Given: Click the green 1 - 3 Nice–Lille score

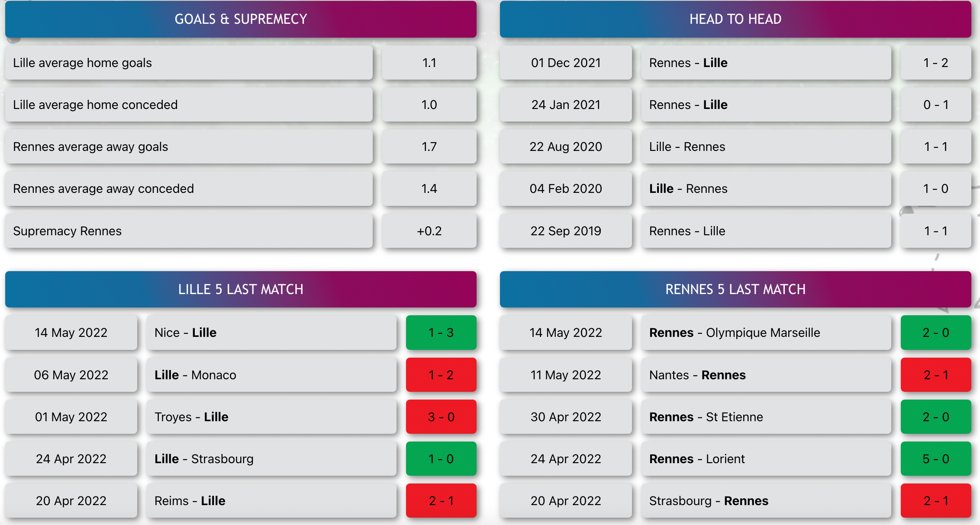Looking at the screenshot, I should (441, 333).
